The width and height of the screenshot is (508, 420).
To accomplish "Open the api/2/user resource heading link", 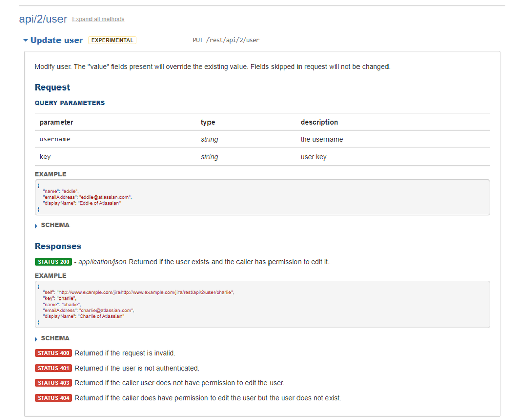I will [43, 19].
